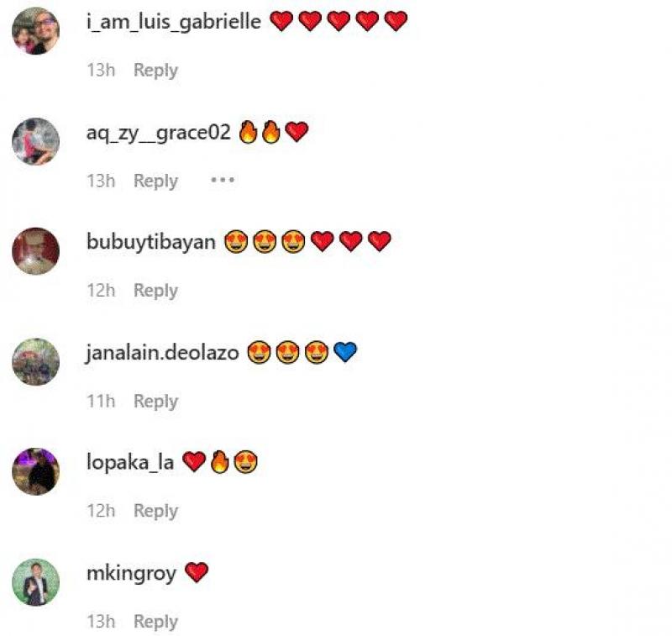Open i_am_luis_gabrielle's profile picture

(x=35, y=31)
